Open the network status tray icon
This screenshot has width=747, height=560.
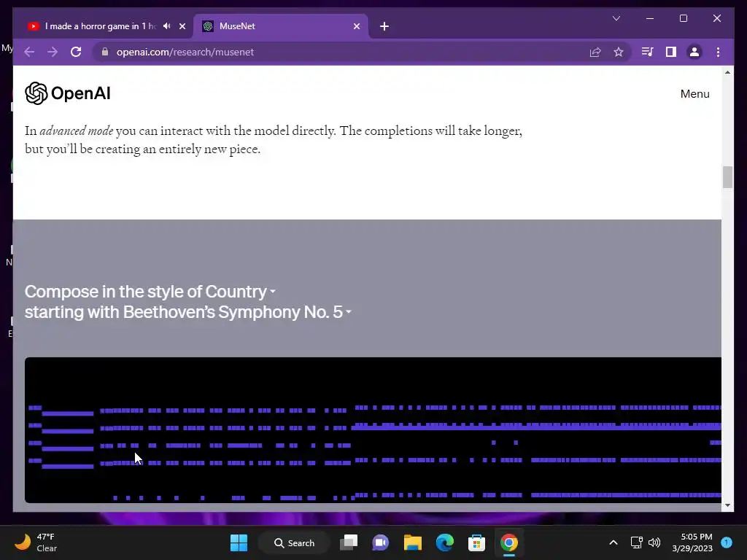coord(636,542)
